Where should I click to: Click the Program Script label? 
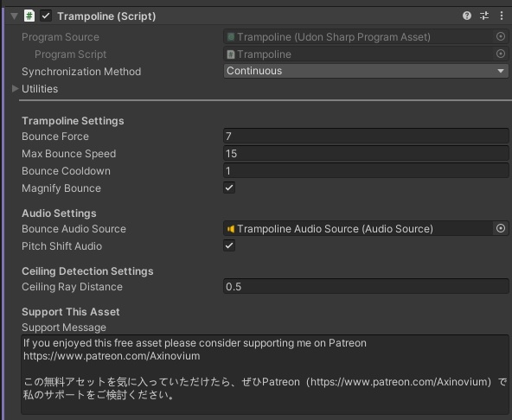[x=71, y=54]
